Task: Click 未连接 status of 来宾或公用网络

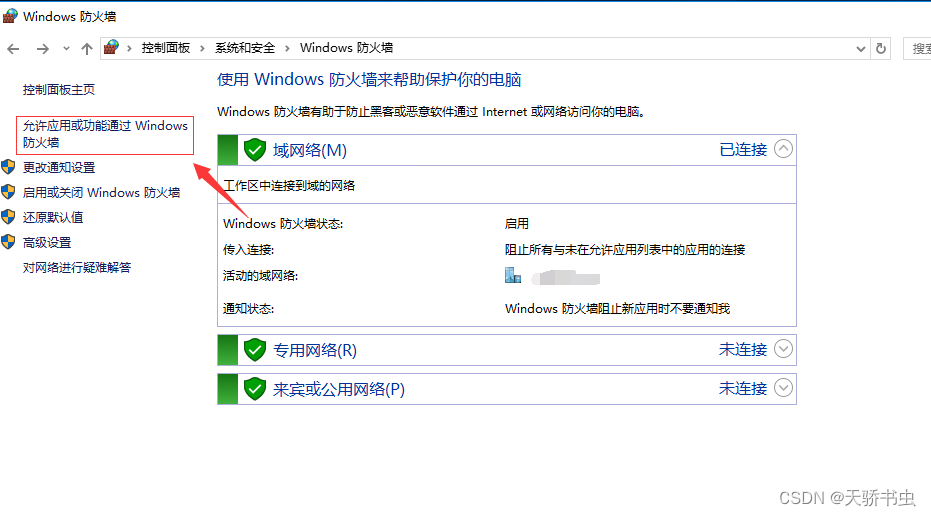Action: click(743, 389)
